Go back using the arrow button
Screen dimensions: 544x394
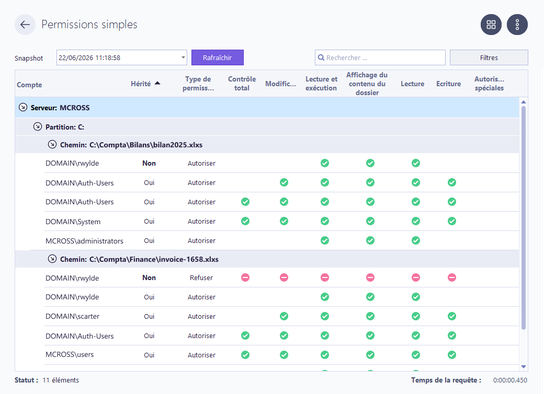25,25
